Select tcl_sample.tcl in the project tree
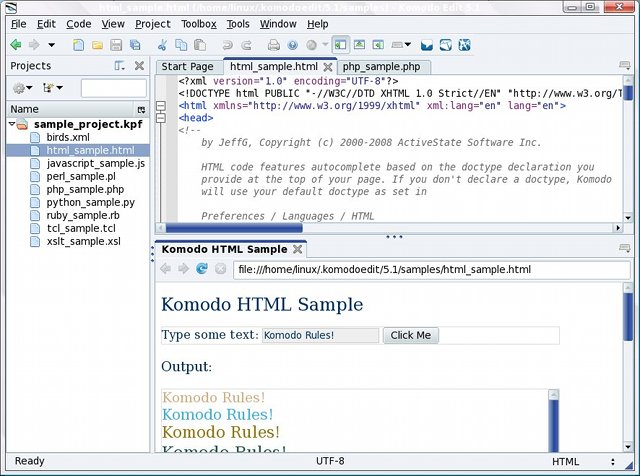 click(81, 229)
